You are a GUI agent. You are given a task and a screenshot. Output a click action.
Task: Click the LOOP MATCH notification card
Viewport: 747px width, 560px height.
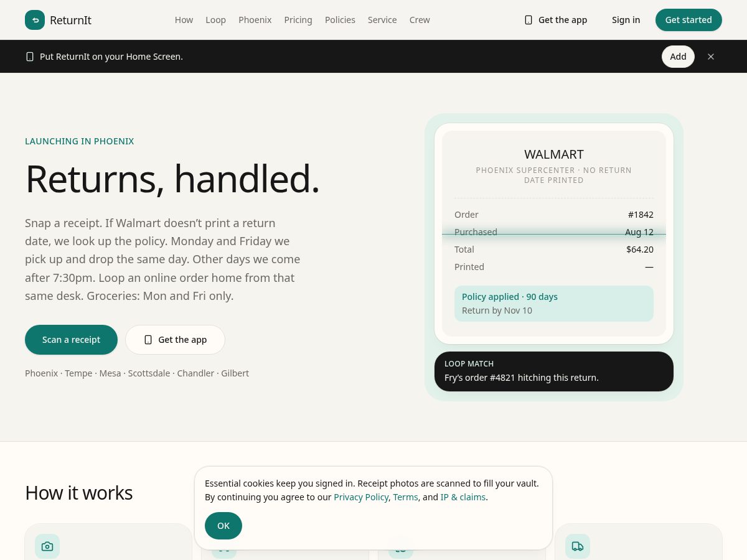554,371
